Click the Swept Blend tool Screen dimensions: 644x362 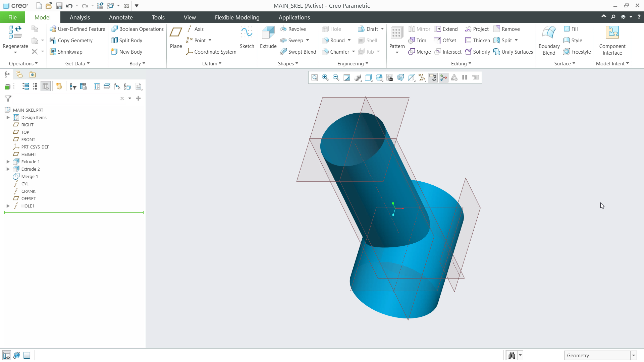click(x=298, y=52)
